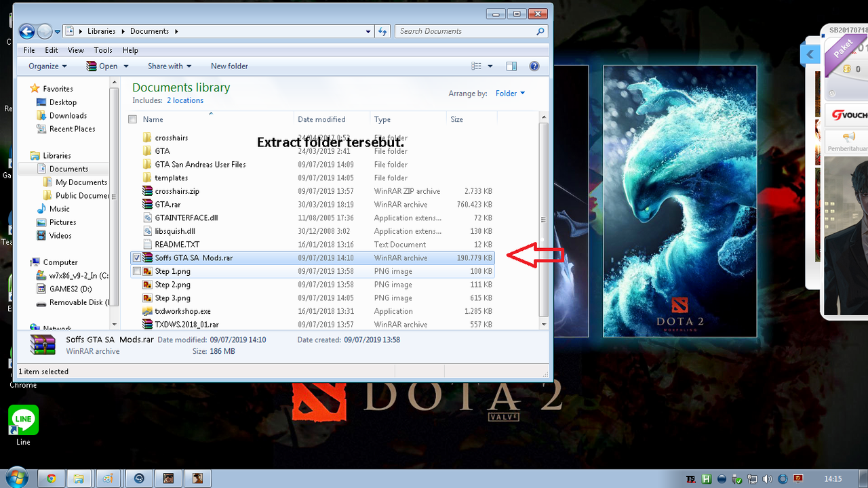Open the File menu

point(29,50)
